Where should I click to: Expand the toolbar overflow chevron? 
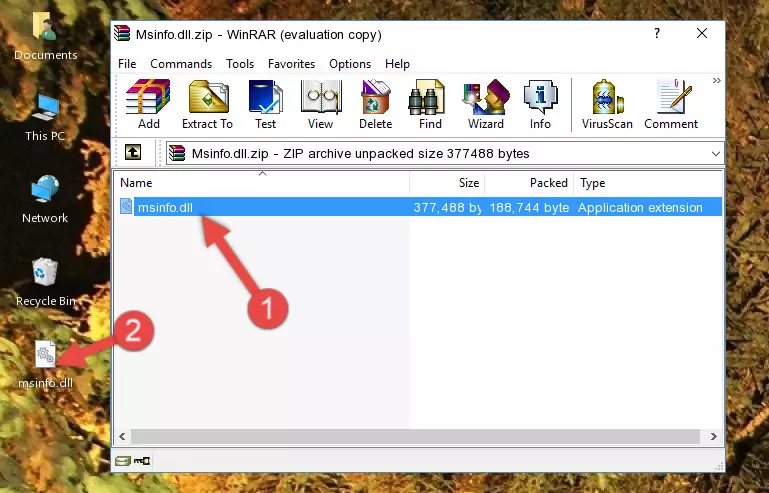click(717, 80)
